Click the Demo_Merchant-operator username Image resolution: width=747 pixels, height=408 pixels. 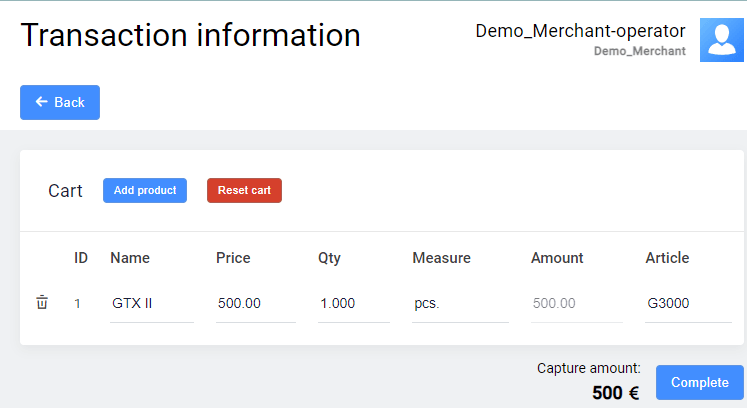coord(580,31)
